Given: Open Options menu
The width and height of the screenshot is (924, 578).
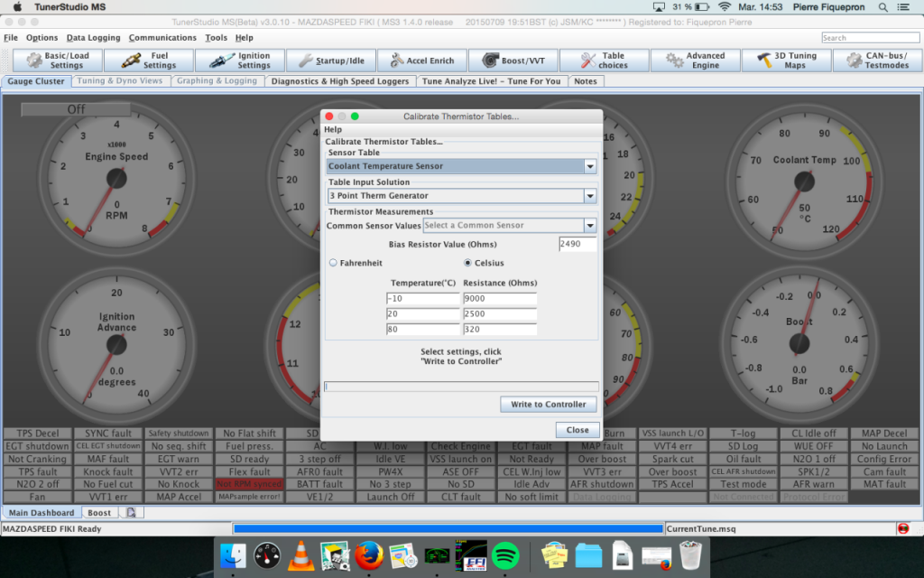Looking at the screenshot, I should click(x=42, y=38).
